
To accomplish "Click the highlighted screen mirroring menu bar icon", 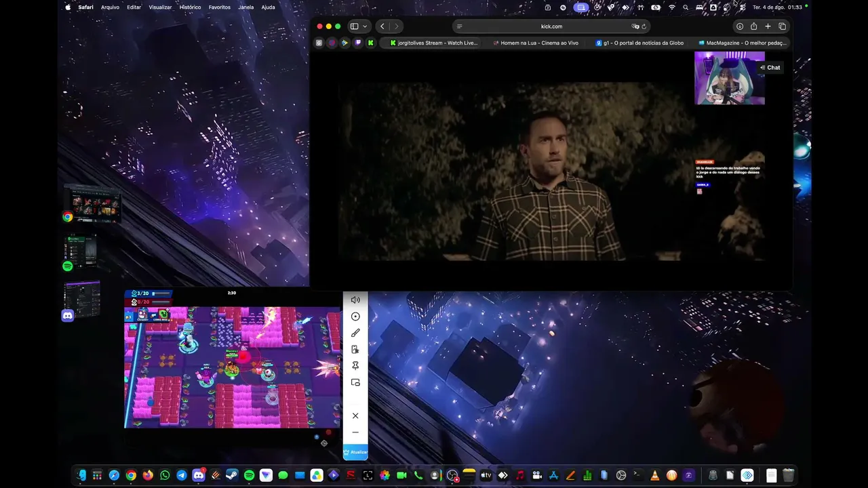I will (581, 7).
